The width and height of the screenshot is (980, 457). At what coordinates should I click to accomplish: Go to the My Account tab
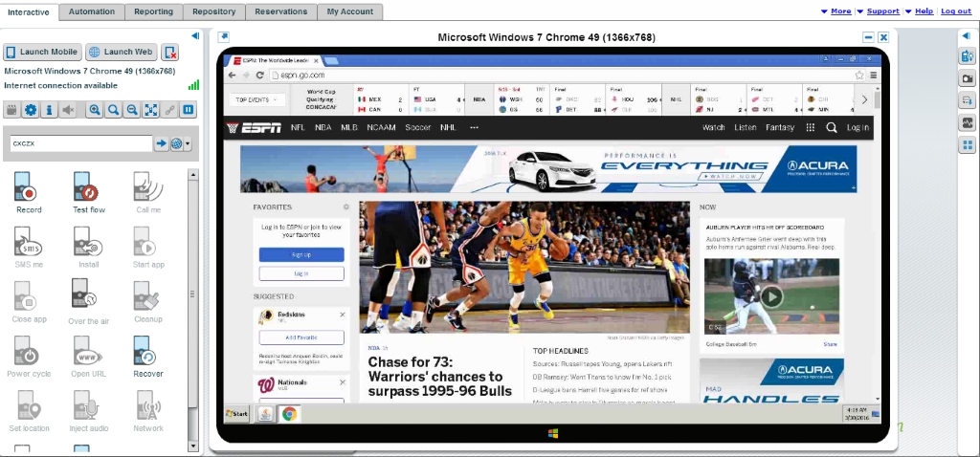click(350, 11)
